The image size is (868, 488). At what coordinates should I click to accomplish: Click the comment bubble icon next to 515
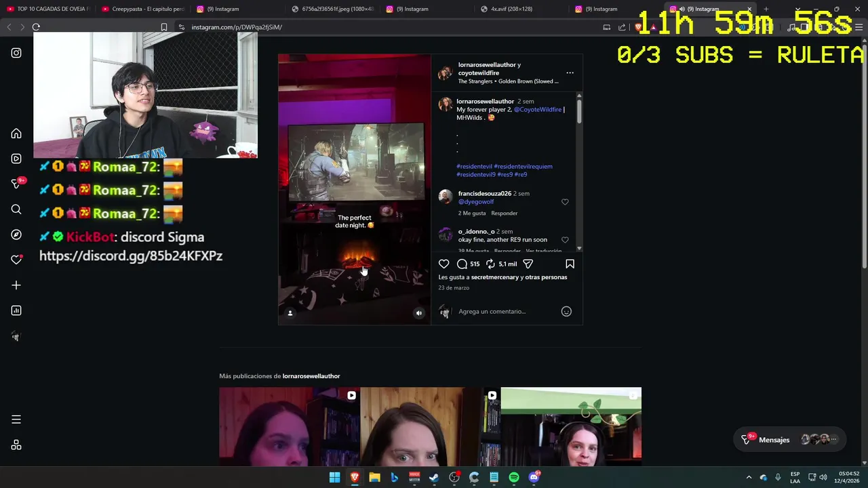(x=462, y=264)
